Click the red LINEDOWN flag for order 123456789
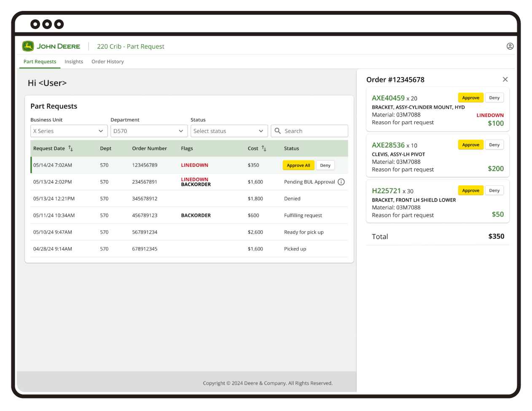532x411 pixels. [x=195, y=165]
